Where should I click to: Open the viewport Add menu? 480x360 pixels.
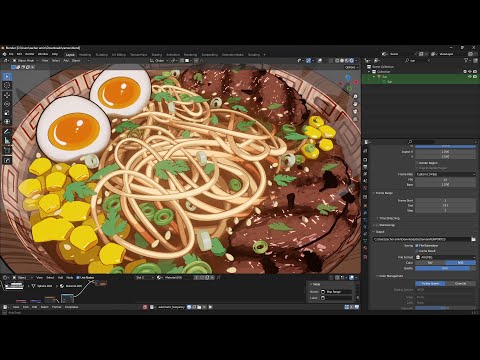pos(66,61)
